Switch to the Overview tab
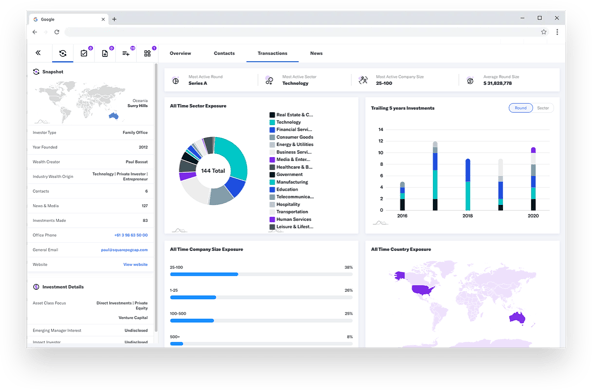This screenshot has height=390, width=592. pos(180,53)
